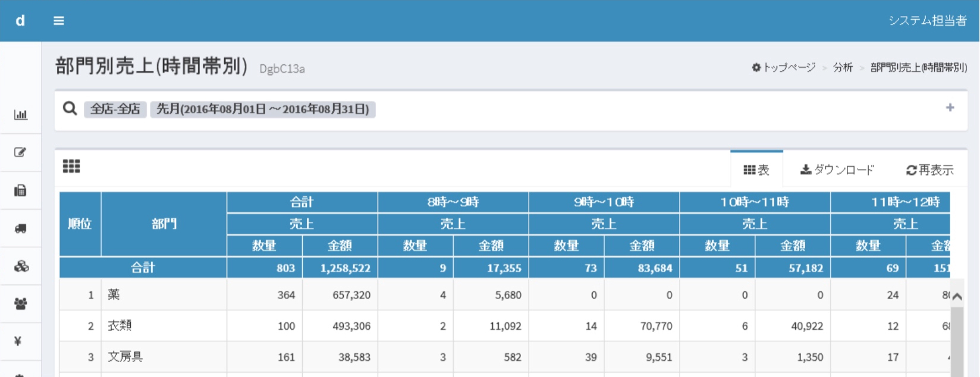Click the cell value 9,551
The width and height of the screenshot is (980, 377).
(659, 357)
